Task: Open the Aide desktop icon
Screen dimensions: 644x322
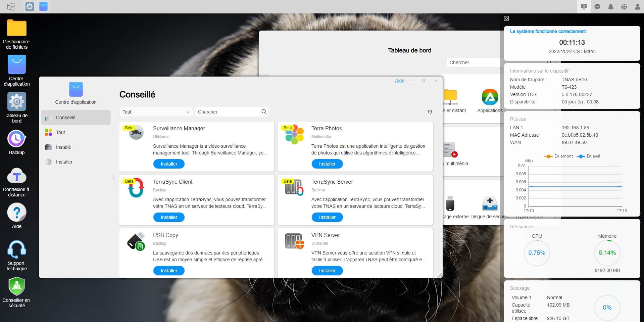Action: coord(16,216)
